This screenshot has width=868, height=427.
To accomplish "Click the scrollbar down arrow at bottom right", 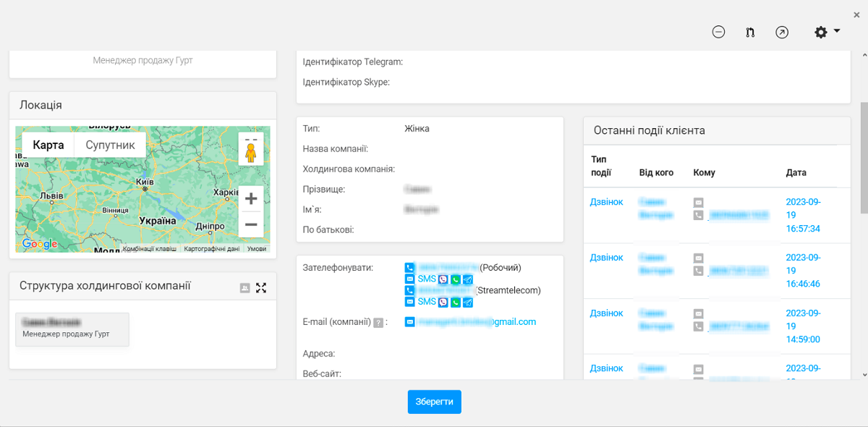I will pos(864,375).
